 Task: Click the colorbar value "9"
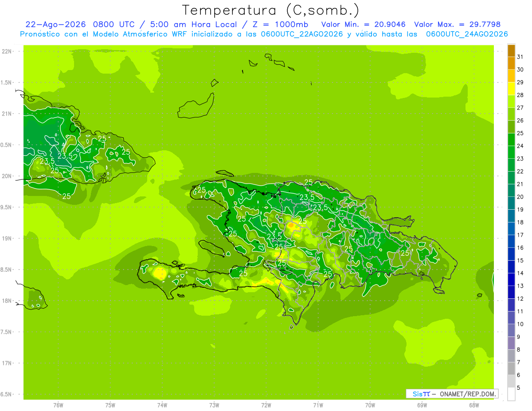point(519,337)
